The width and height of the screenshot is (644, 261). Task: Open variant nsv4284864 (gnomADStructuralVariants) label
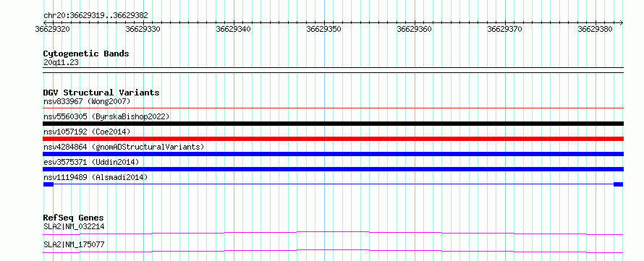(124, 147)
